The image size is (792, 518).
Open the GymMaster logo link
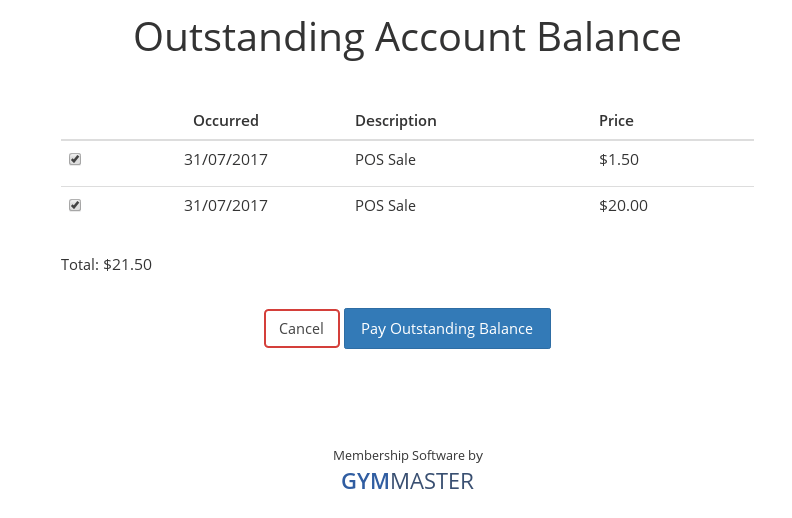point(407,481)
